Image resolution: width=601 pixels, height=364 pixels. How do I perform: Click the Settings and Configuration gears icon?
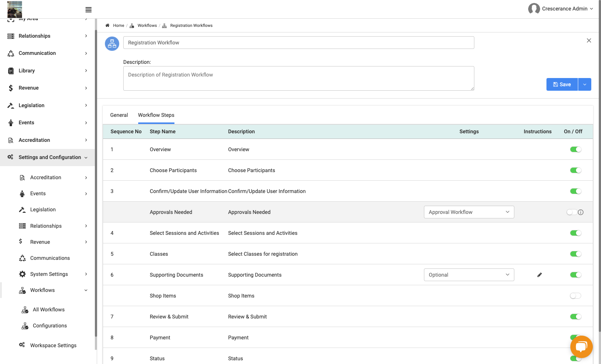(10, 157)
